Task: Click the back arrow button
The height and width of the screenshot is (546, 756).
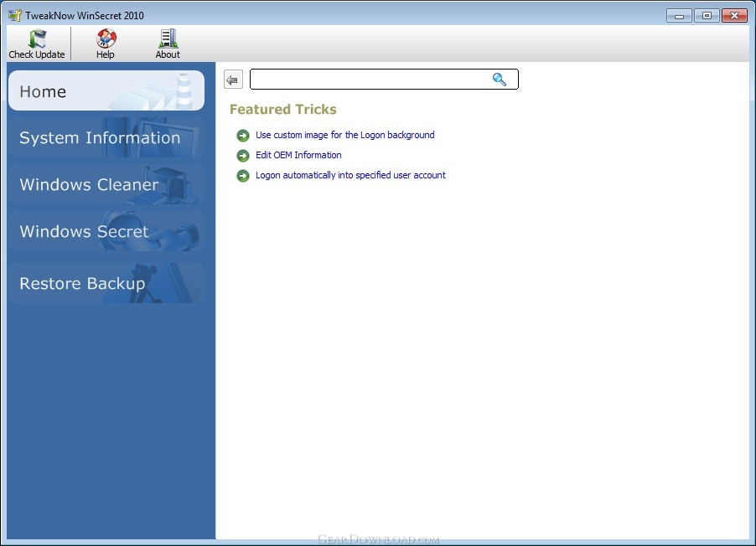Action: pyautogui.click(x=233, y=80)
